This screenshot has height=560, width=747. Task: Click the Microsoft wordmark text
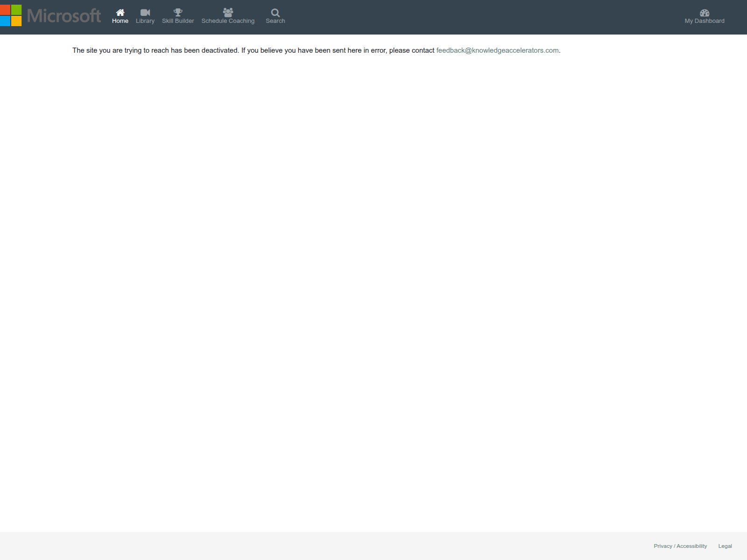point(64,16)
